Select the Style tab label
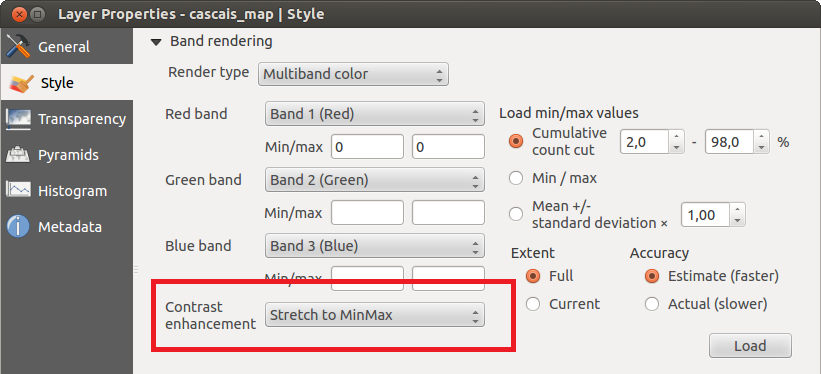 (x=57, y=83)
